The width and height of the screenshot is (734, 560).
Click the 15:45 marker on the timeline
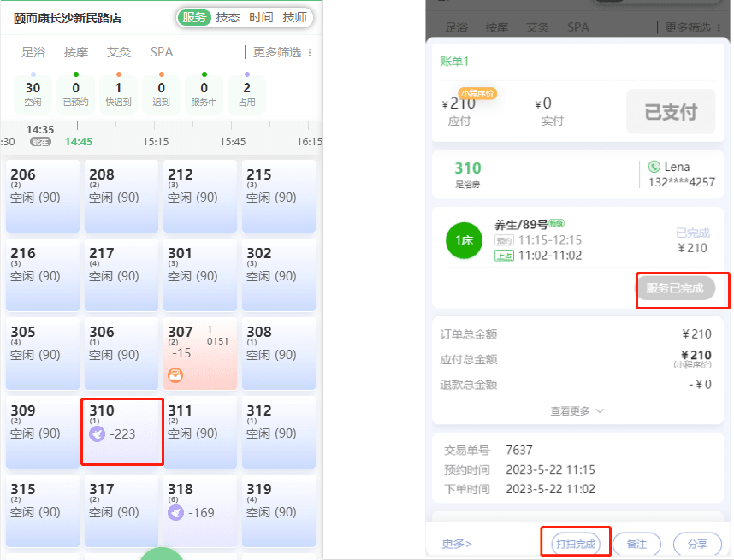click(x=233, y=141)
